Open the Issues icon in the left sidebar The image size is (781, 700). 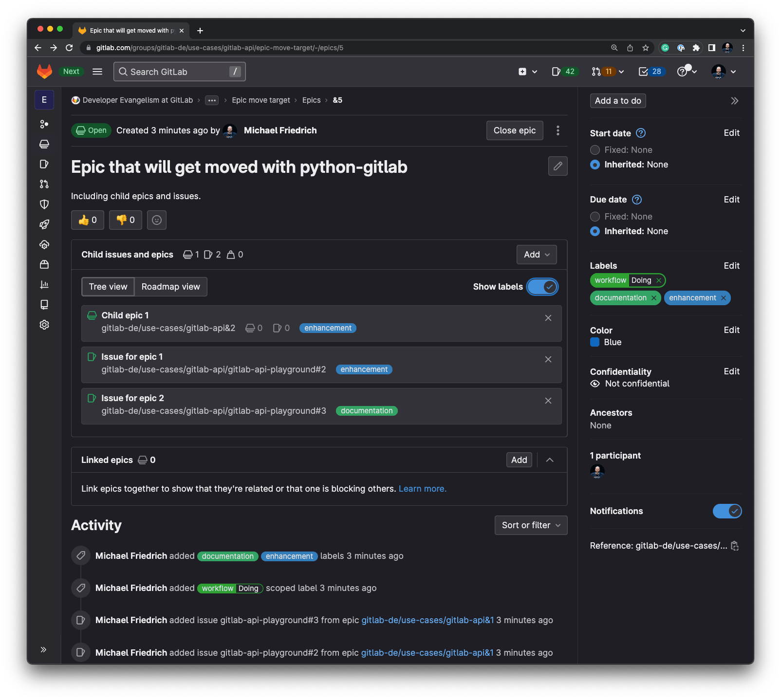[44, 164]
